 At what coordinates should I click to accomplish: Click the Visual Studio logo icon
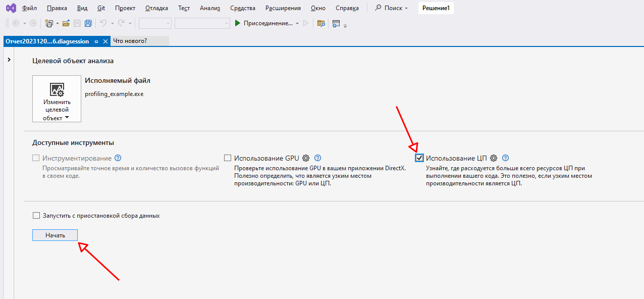click(x=11, y=8)
